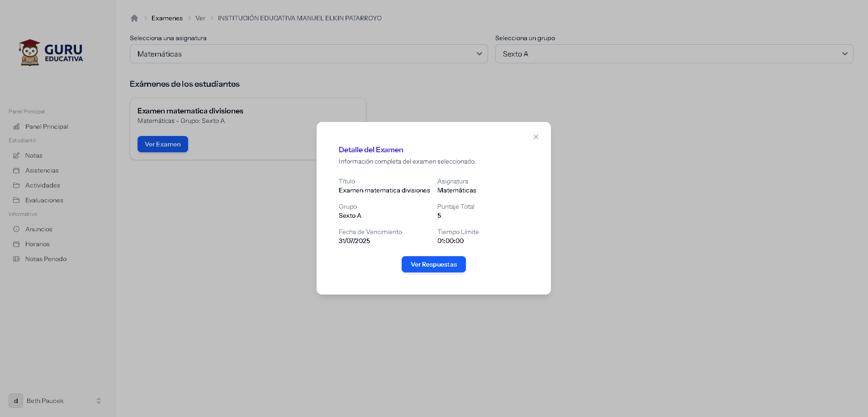Expand the Beth Paucek user menu

[98, 401]
